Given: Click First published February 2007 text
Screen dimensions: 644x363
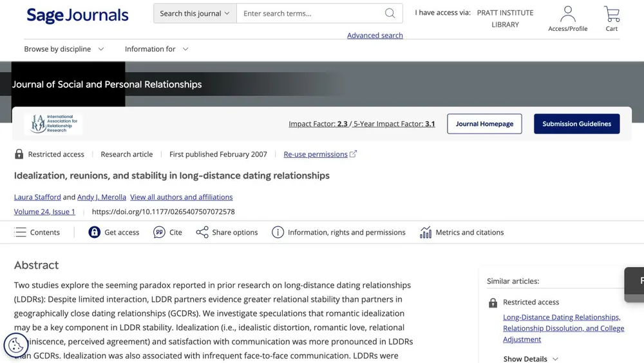Looking at the screenshot, I should coord(218,154).
